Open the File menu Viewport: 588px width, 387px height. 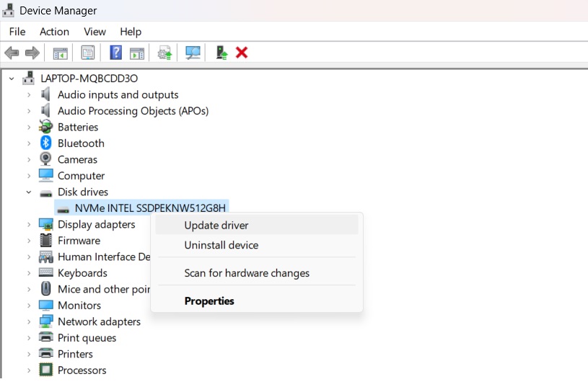[17, 32]
